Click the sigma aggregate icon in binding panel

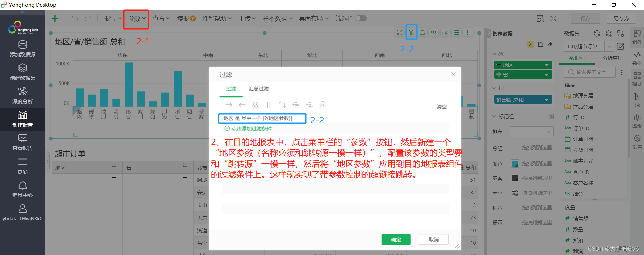[x=531, y=44]
